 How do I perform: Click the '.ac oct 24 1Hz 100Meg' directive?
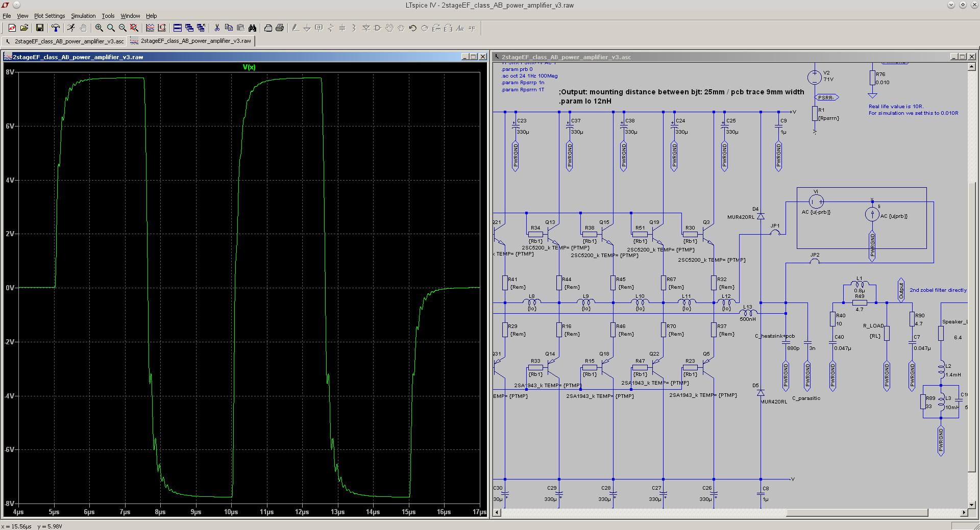coord(529,76)
